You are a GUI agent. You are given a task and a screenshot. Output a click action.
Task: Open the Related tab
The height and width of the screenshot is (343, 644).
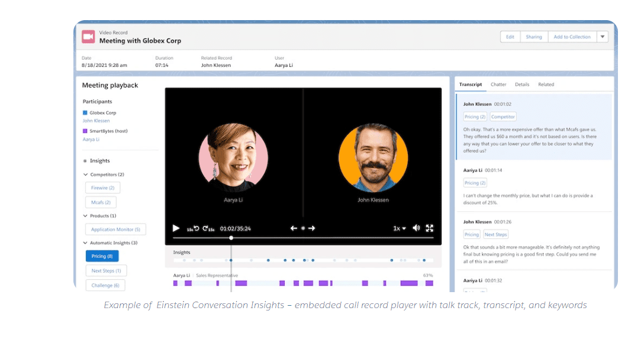[546, 84]
